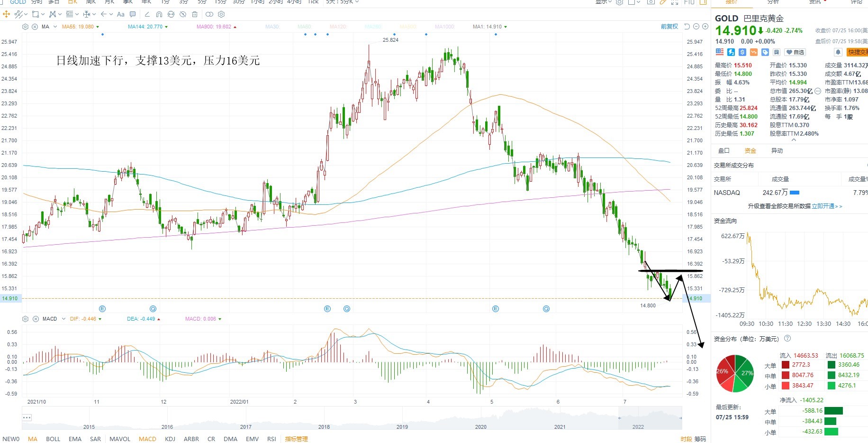Open the comment bubble annotation tool
The width and height of the screenshot is (868, 443).
point(133,14)
